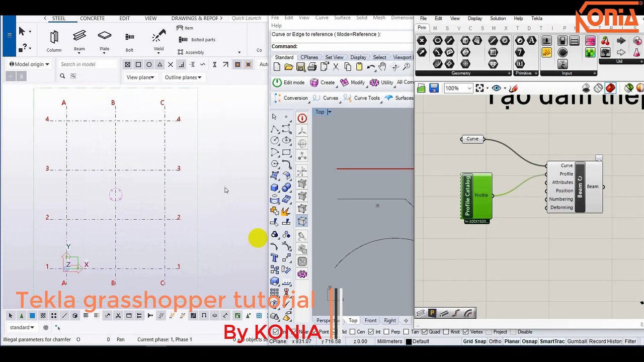This screenshot has width=644, height=362.
Task: Click the Assembly button in Tekla
Action: [191, 52]
